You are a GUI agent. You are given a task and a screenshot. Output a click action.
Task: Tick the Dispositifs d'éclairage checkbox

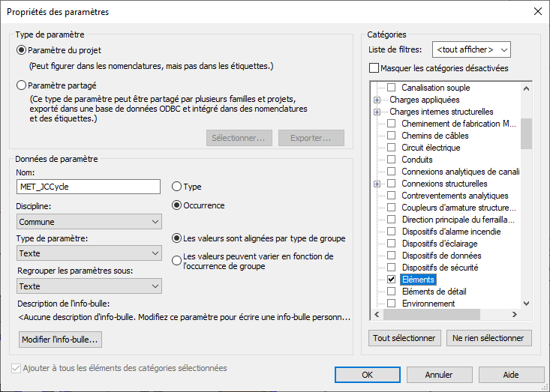(x=391, y=244)
